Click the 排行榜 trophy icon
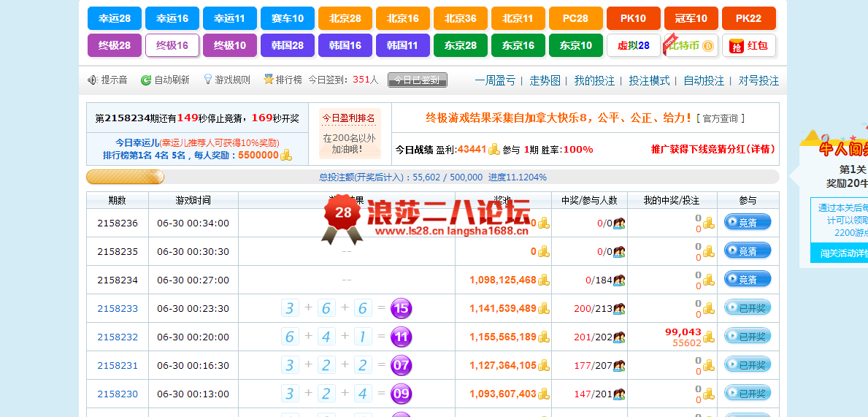Viewport: 868px width, 417px height. (x=269, y=80)
